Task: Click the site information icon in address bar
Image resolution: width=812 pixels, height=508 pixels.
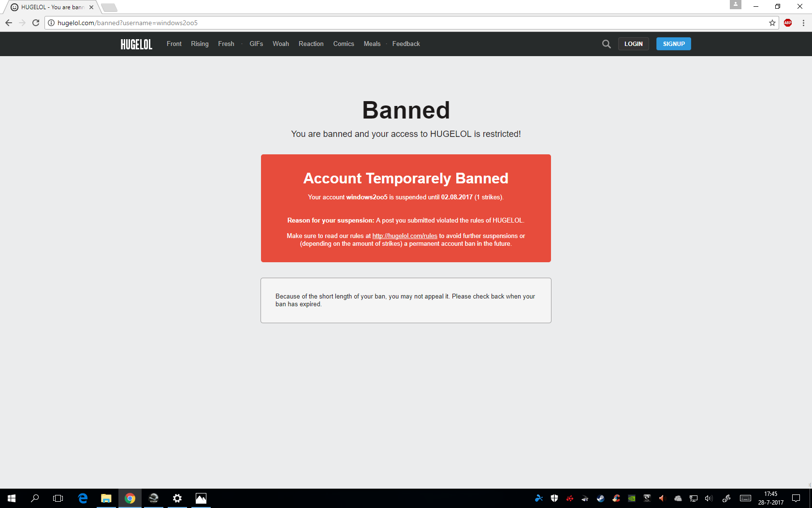Action: point(51,23)
